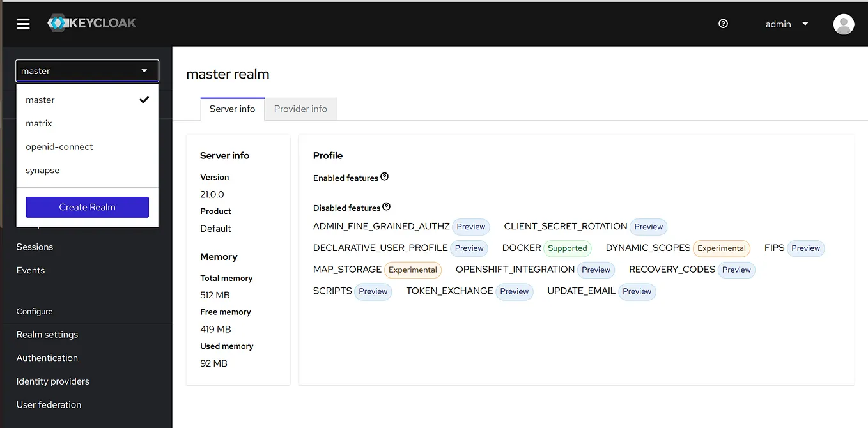This screenshot has width=868, height=428.
Task: Click the help icon beside Disabled features
Action: pyautogui.click(x=386, y=206)
